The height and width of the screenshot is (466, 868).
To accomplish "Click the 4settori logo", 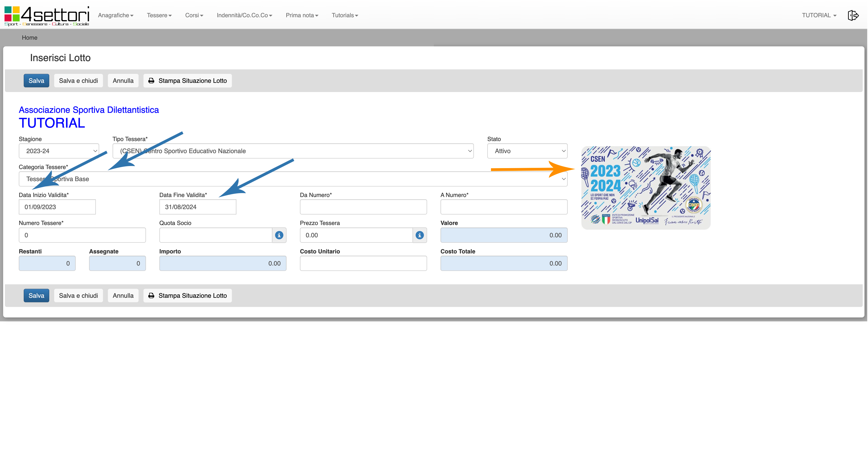I will click(47, 16).
